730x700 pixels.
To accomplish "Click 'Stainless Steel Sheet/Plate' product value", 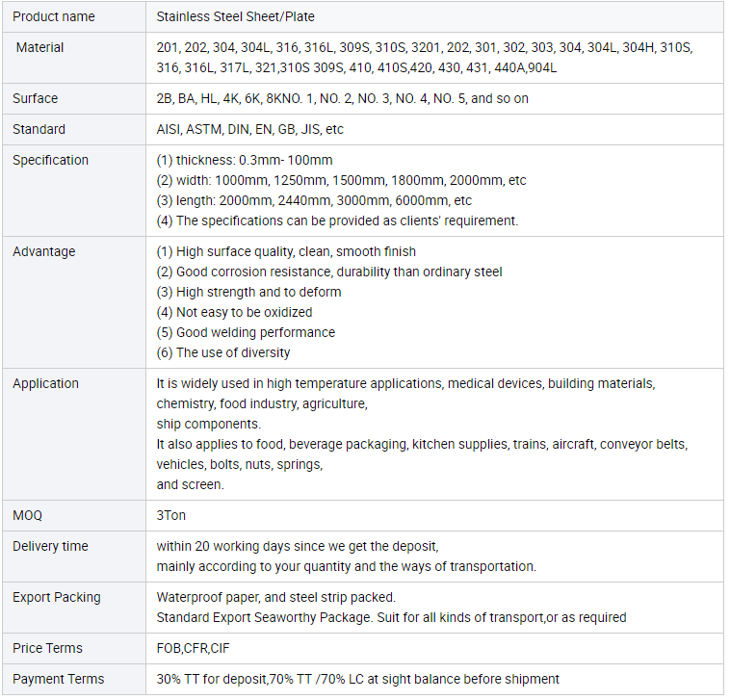I will pos(236,16).
